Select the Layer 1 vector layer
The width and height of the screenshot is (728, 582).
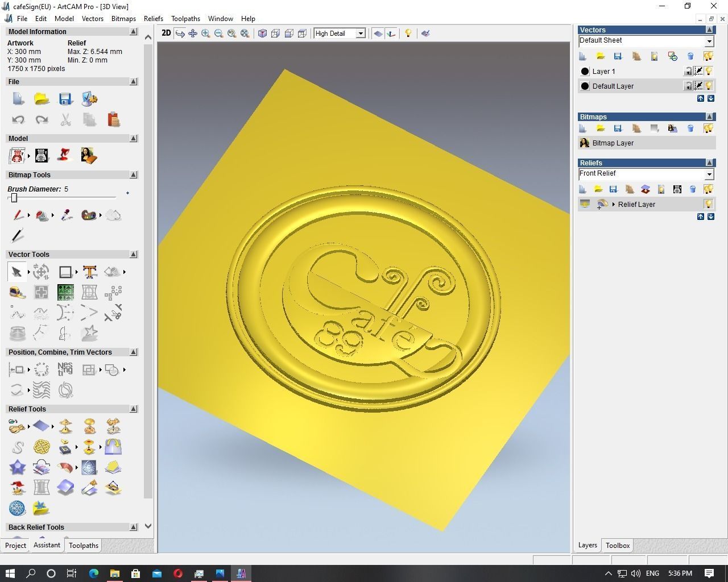pos(646,71)
